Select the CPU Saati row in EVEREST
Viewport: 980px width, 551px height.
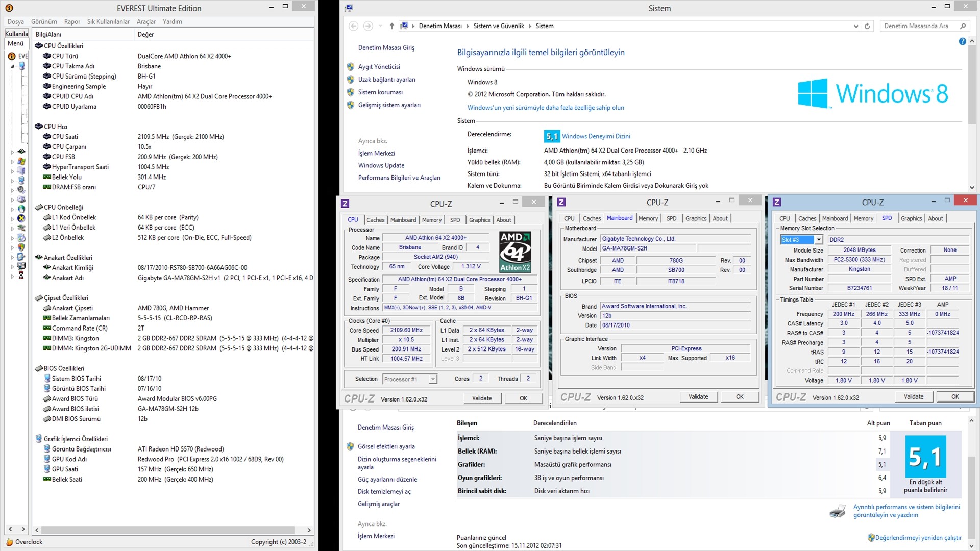(174, 137)
